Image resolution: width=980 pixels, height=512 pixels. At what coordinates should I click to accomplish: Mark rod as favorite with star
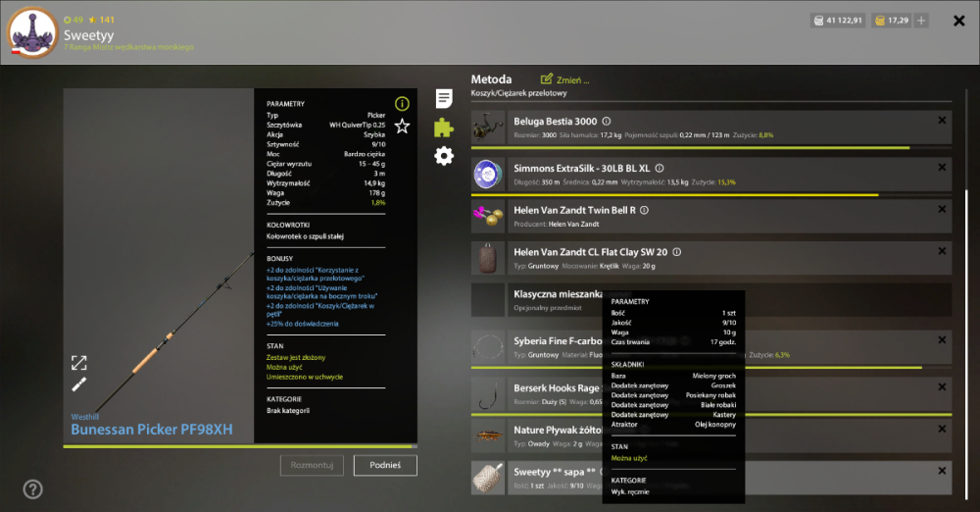pyautogui.click(x=402, y=127)
